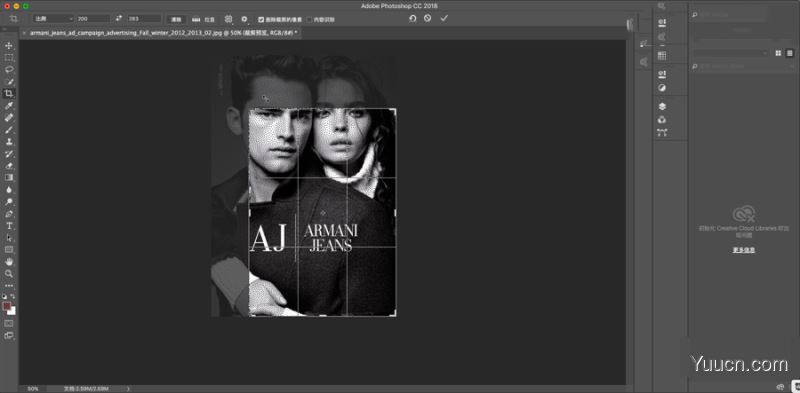Select the Brush tool
The width and height of the screenshot is (800, 393).
coord(9,130)
